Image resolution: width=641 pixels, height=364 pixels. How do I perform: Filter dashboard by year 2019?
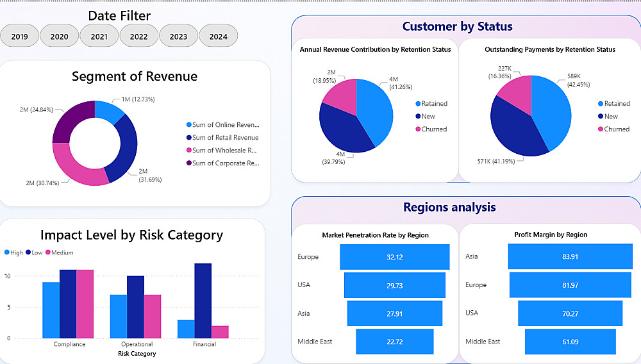(20, 36)
